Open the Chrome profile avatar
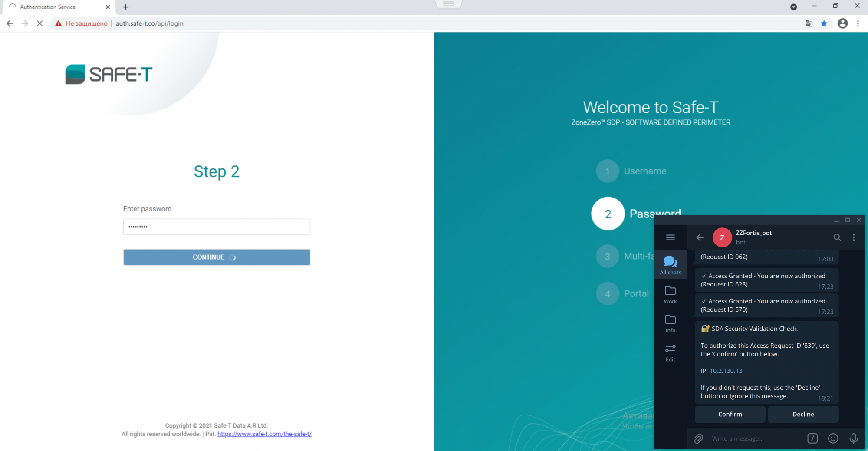Viewport: 868px width, 451px height. pyautogui.click(x=842, y=23)
